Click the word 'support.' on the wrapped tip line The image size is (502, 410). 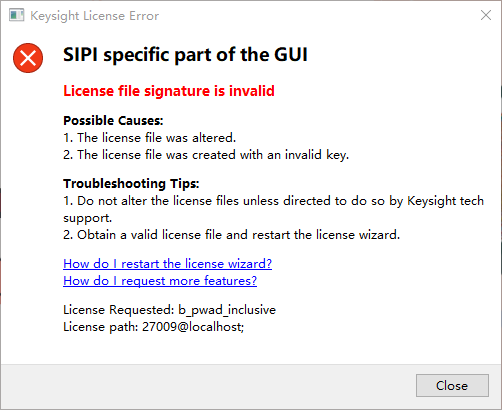click(88, 218)
